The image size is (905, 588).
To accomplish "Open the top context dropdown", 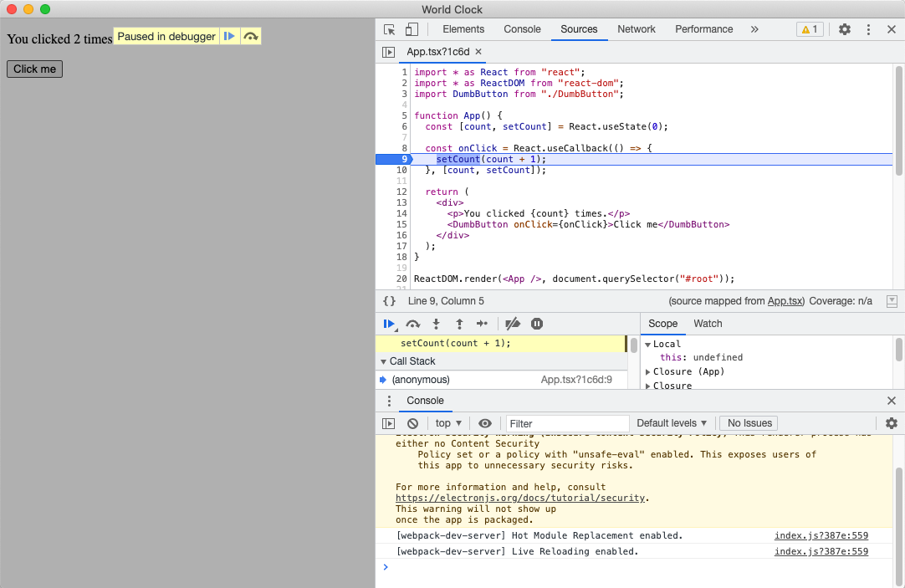I will (x=448, y=423).
